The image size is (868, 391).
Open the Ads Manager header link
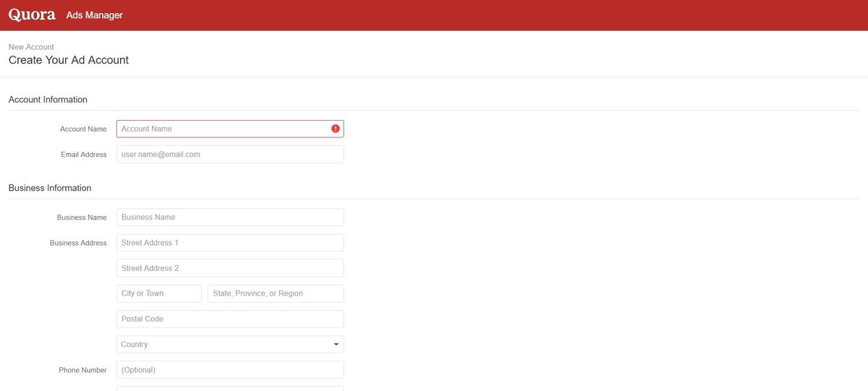(94, 15)
